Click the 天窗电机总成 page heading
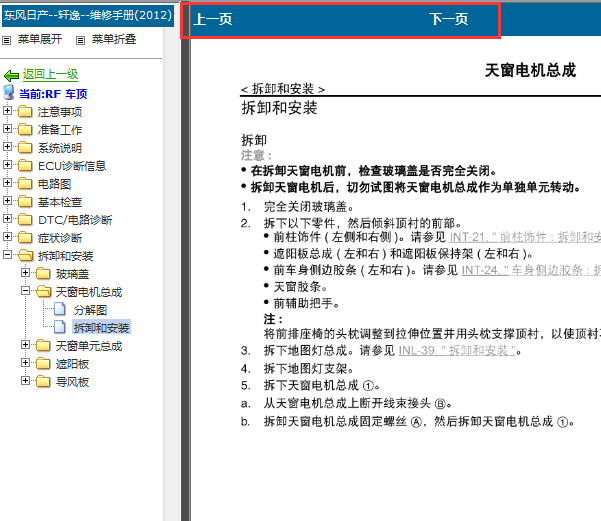This screenshot has height=521, width=601. click(x=530, y=71)
